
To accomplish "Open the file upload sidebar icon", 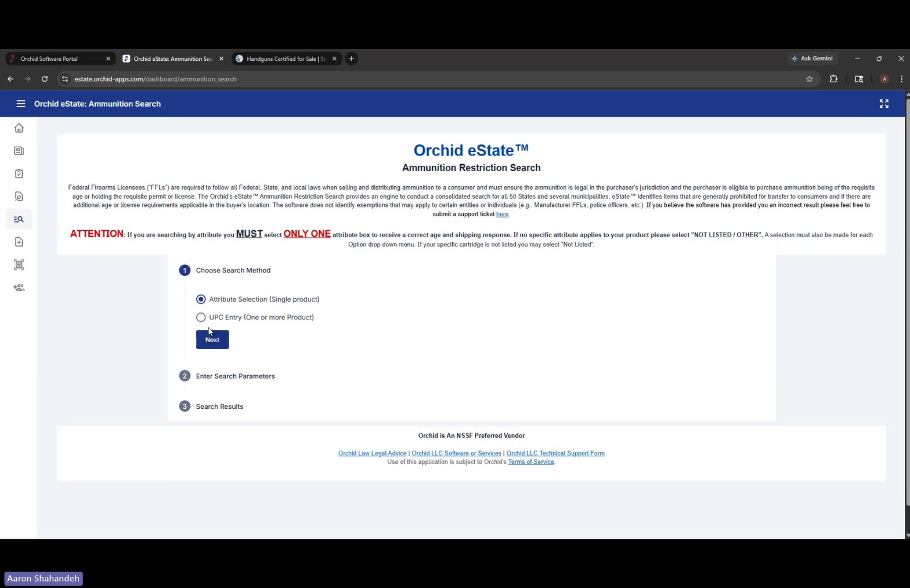I will point(19,242).
